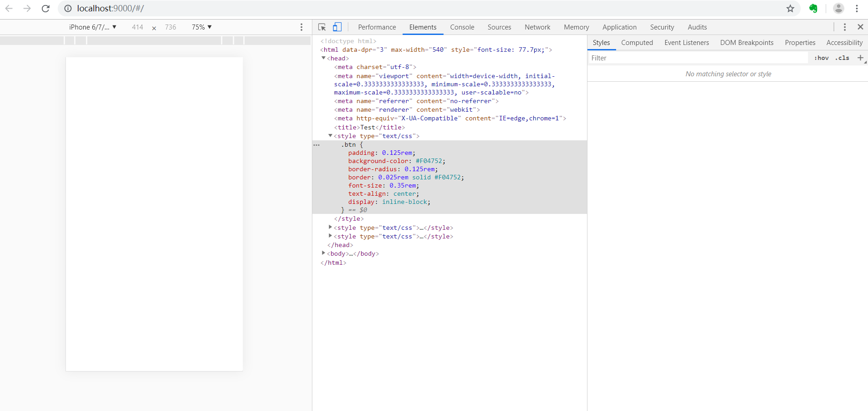
Task: Collapse the head element node
Action: click(323, 58)
